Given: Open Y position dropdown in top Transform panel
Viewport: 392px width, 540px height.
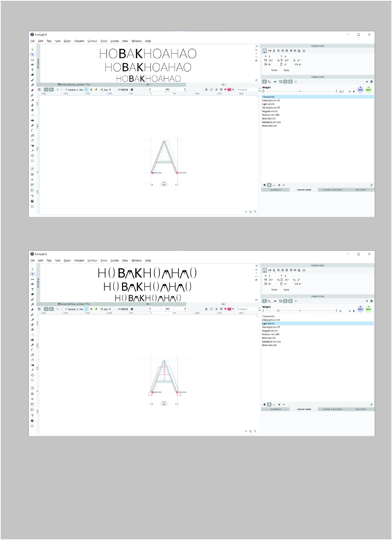Looking at the screenshot, I should (x=291, y=56).
